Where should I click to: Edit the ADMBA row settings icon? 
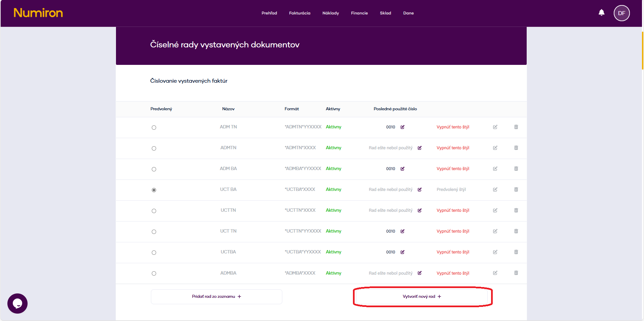[x=495, y=273]
